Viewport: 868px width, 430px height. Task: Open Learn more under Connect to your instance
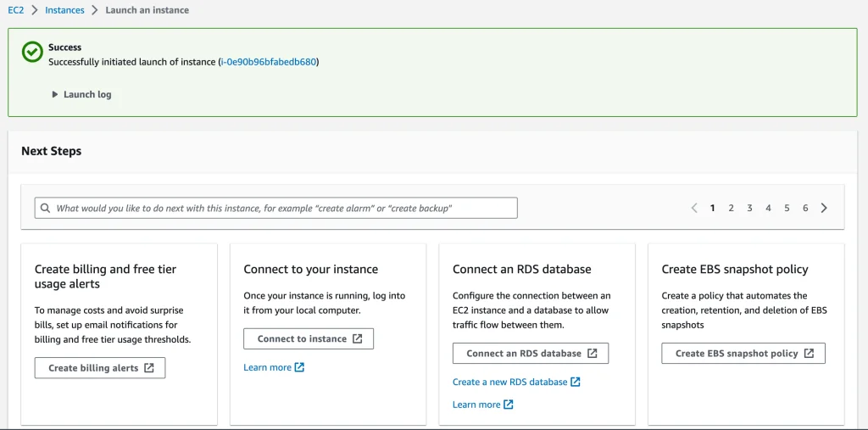coord(274,367)
